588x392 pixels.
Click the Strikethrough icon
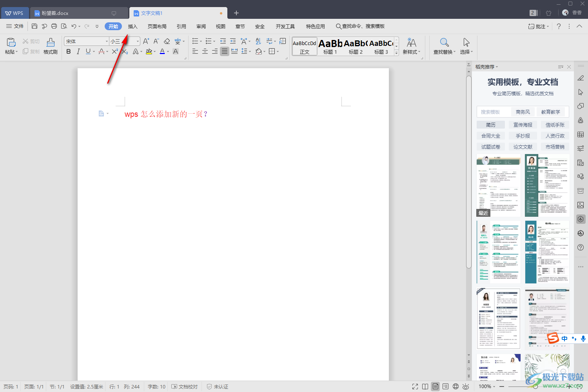point(102,51)
